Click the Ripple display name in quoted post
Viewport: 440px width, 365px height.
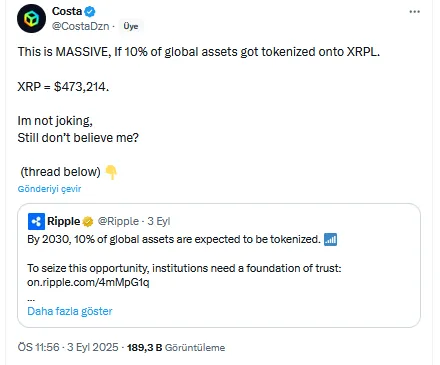pos(64,221)
